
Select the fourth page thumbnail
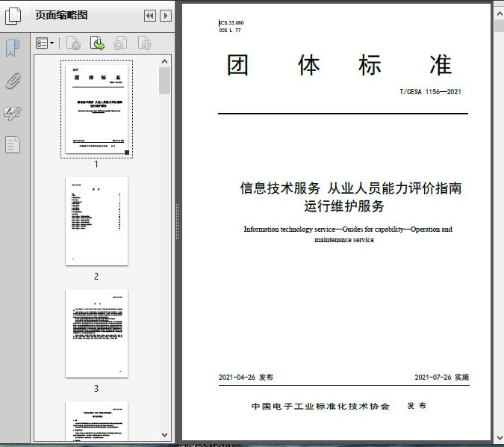pyautogui.click(x=96, y=421)
